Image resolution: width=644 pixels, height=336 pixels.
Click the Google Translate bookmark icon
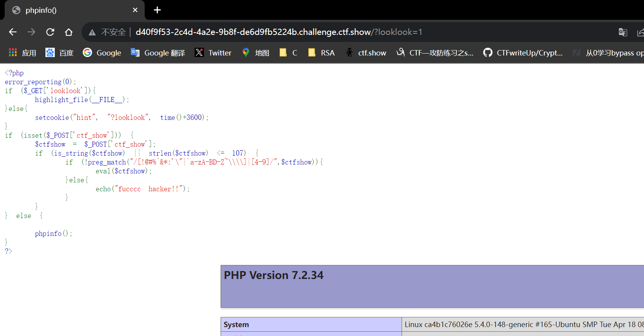135,52
